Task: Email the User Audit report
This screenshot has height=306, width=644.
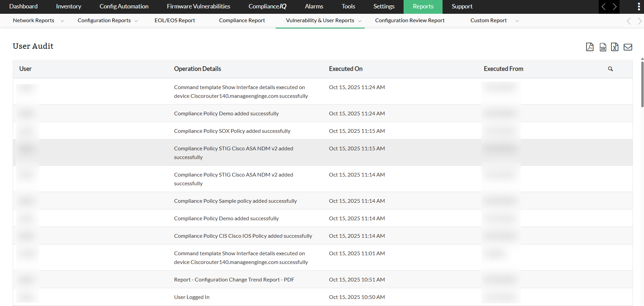Action: tap(628, 47)
